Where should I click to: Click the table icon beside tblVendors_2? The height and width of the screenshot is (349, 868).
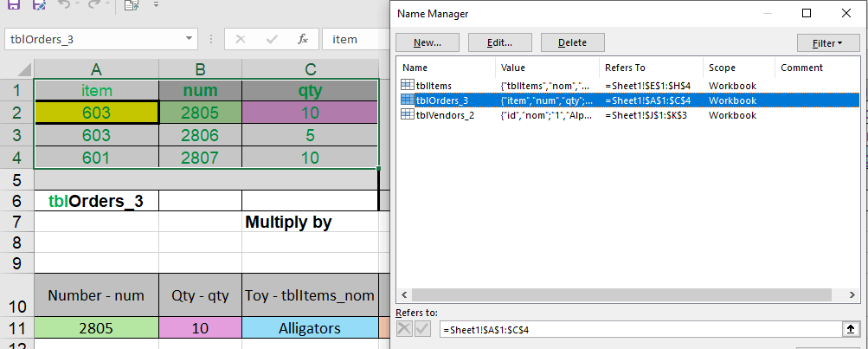point(407,115)
